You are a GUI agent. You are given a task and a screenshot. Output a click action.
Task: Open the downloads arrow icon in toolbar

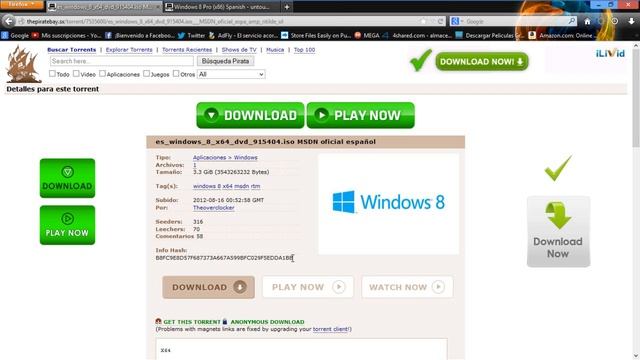click(x=631, y=21)
